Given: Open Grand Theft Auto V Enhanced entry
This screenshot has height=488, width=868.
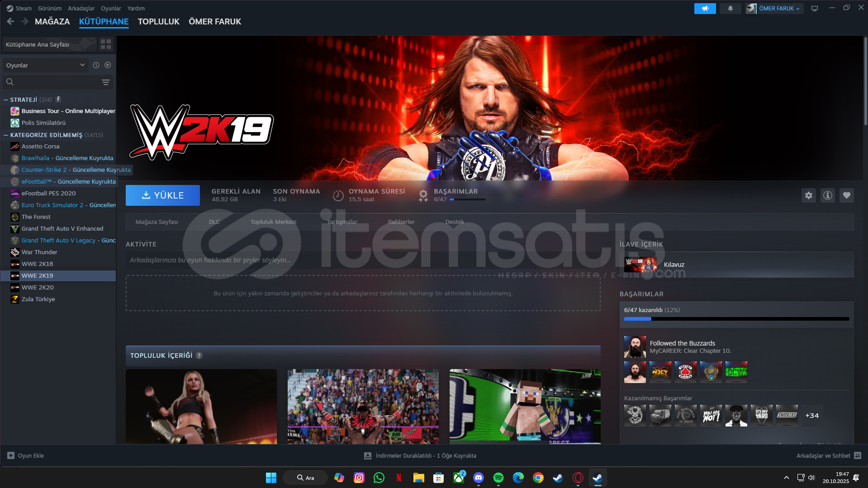Looking at the screenshot, I should [x=58, y=228].
